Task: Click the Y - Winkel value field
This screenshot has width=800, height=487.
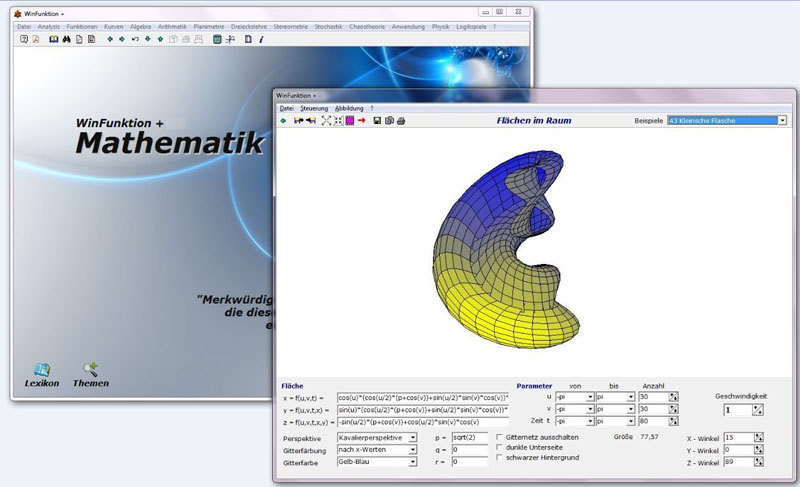Action: 739,450
